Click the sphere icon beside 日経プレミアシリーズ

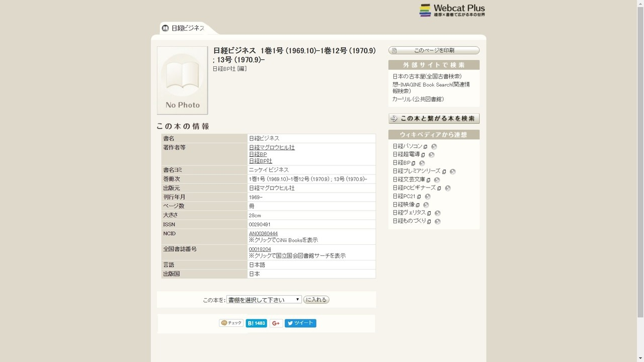(452, 171)
